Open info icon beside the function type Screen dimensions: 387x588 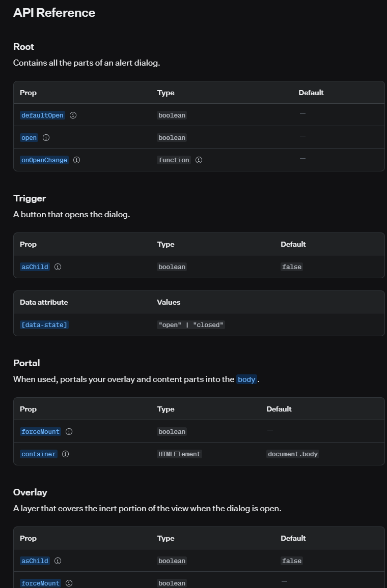pos(199,160)
